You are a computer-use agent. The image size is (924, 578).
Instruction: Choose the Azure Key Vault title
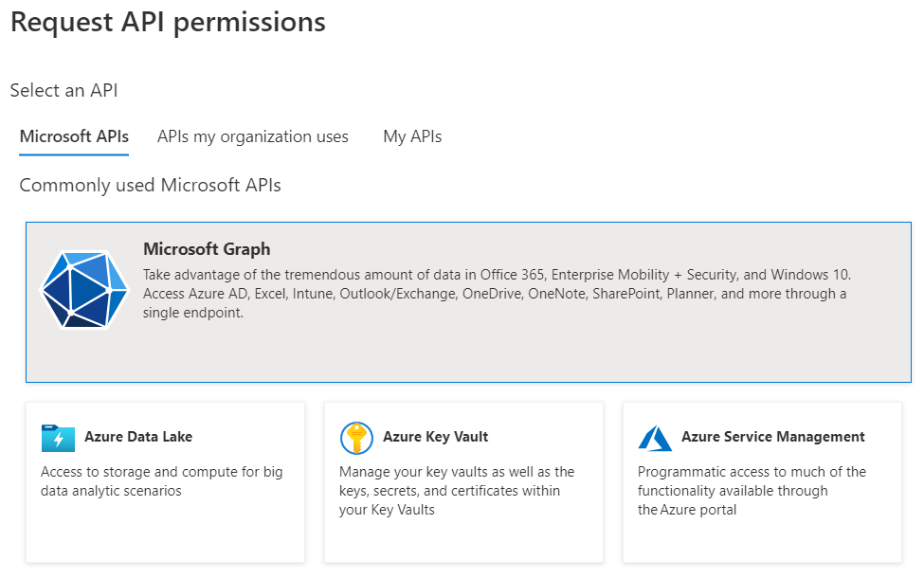pos(436,437)
